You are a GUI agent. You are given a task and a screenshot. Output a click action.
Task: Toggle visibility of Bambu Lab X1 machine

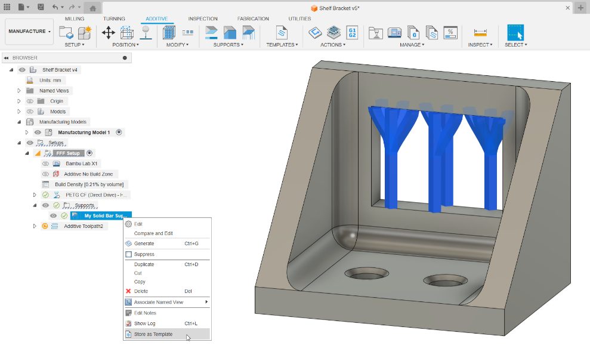click(x=45, y=164)
